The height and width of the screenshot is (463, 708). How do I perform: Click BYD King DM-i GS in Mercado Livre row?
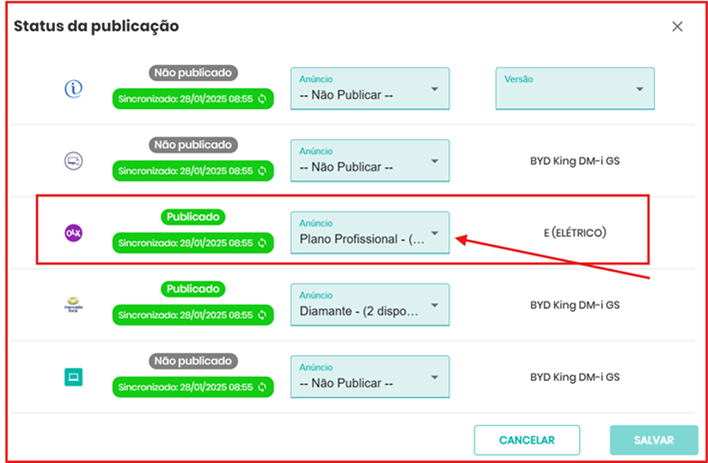click(575, 305)
